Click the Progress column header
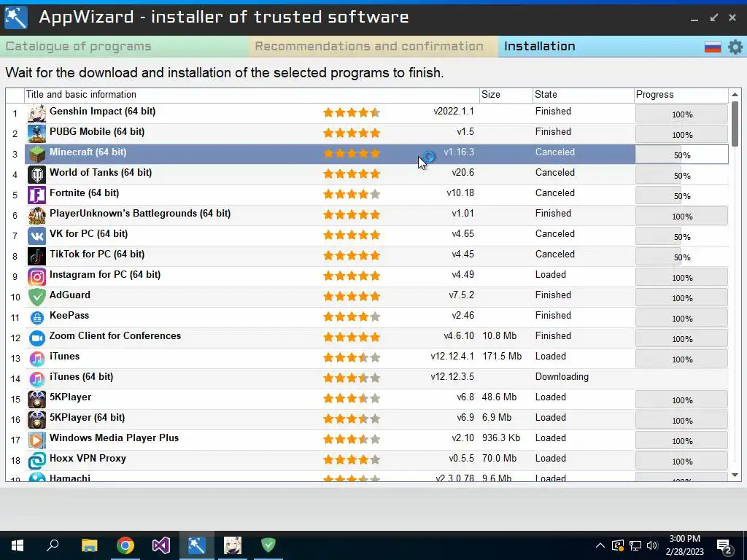 pos(681,95)
